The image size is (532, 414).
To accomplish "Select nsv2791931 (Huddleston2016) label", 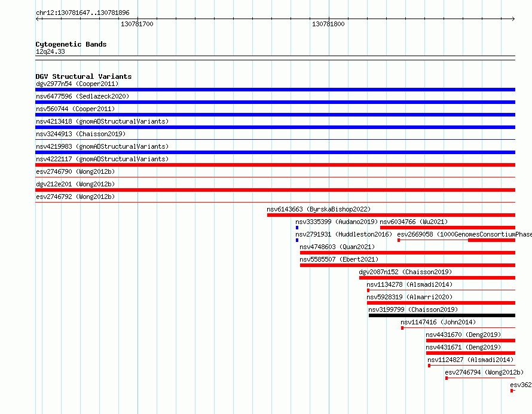I will coord(343,234).
